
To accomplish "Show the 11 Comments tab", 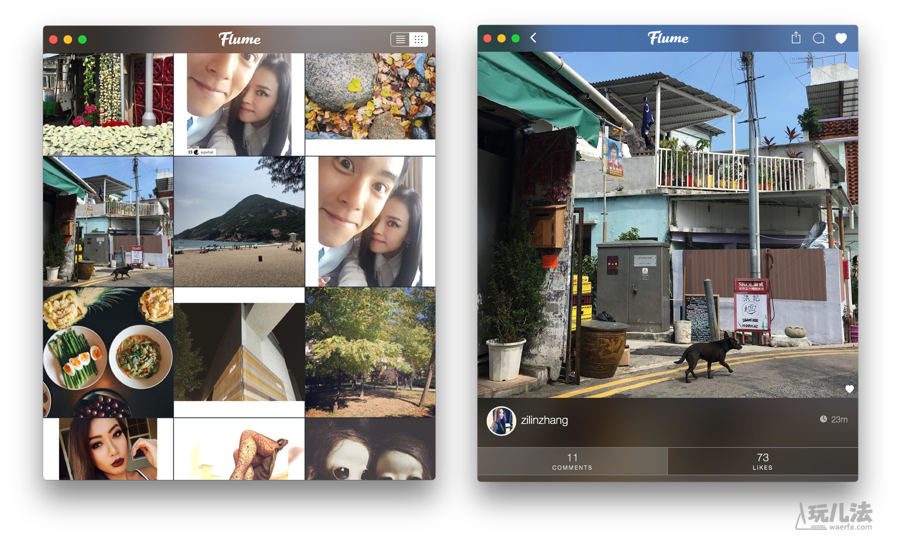I will (572, 461).
